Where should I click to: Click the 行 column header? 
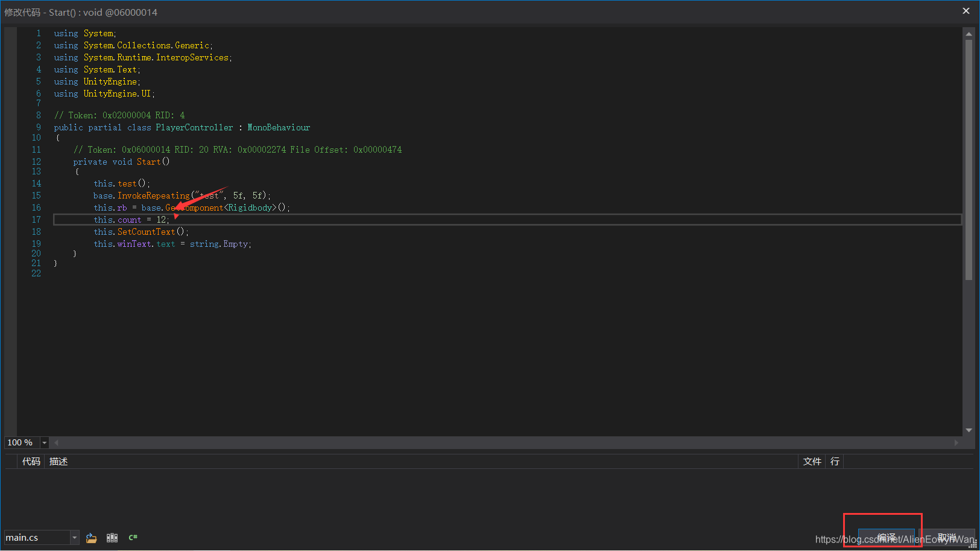click(x=835, y=461)
